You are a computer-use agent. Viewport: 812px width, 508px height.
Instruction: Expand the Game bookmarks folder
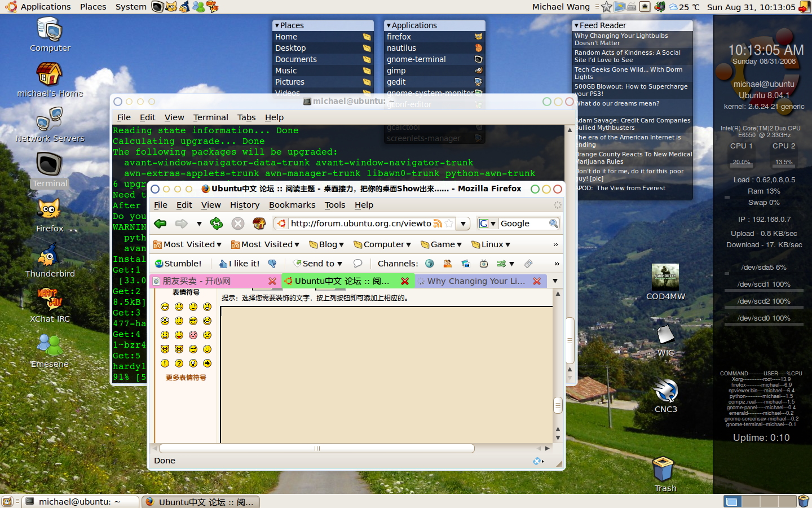click(x=441, y=244)
